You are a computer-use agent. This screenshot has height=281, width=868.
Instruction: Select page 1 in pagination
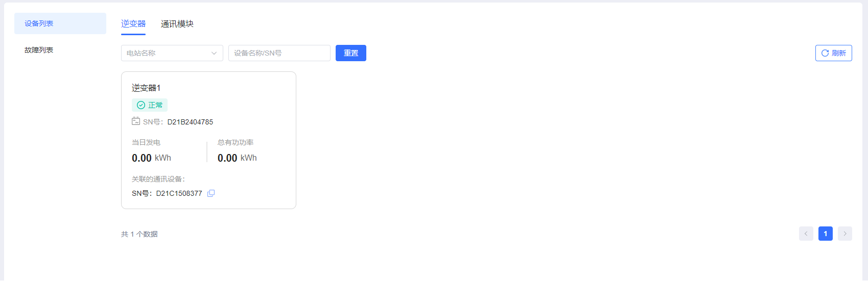(825, 234)
